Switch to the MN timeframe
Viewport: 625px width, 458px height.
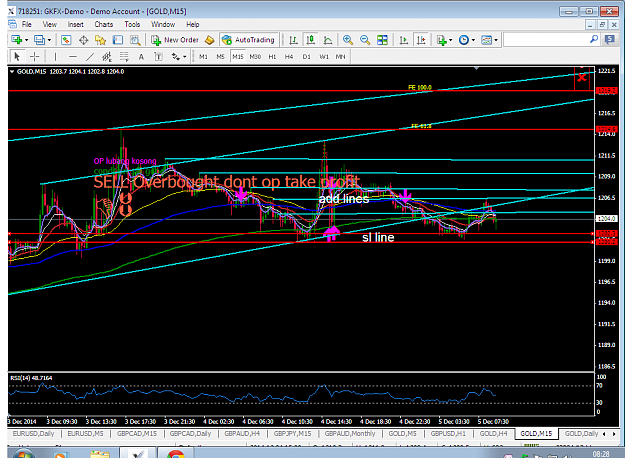(340, 57)
